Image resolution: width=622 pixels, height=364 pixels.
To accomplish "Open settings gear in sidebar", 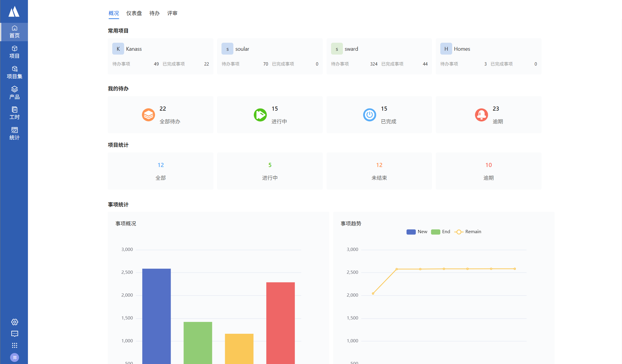I will 15,322.
